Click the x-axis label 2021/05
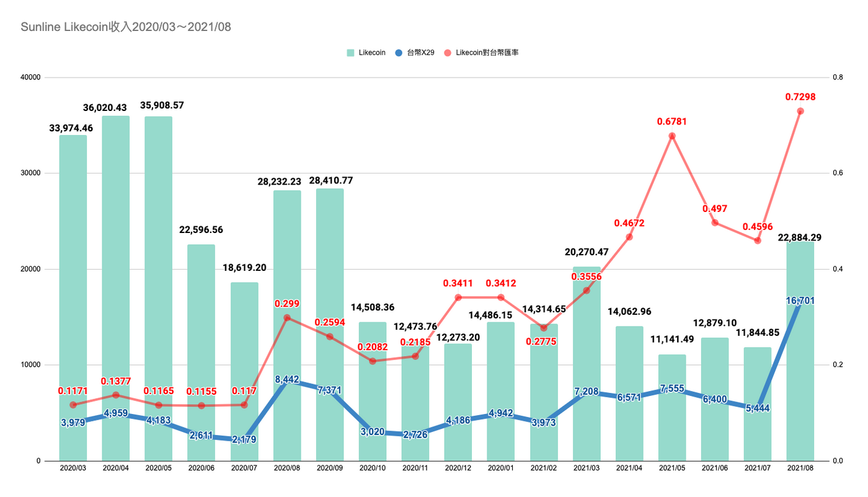Image resolution: width=868 pixels, height=497 pixels. [x=672, y=469]
